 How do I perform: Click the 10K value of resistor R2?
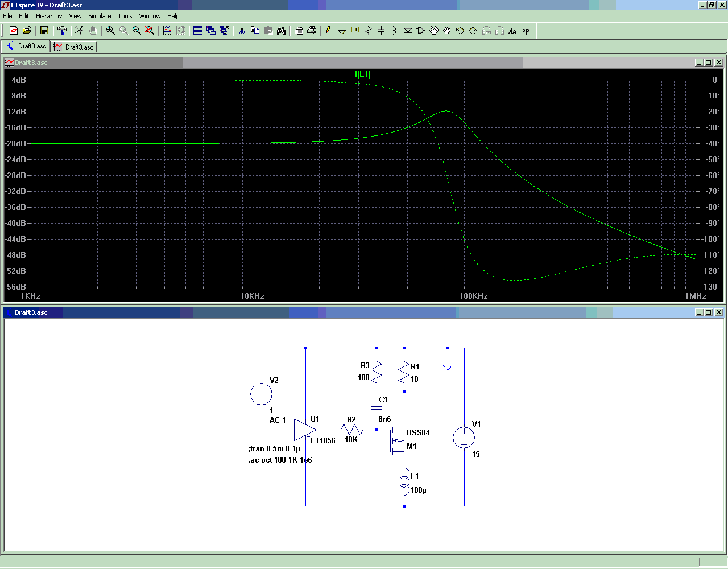click(x=351, y=439)
